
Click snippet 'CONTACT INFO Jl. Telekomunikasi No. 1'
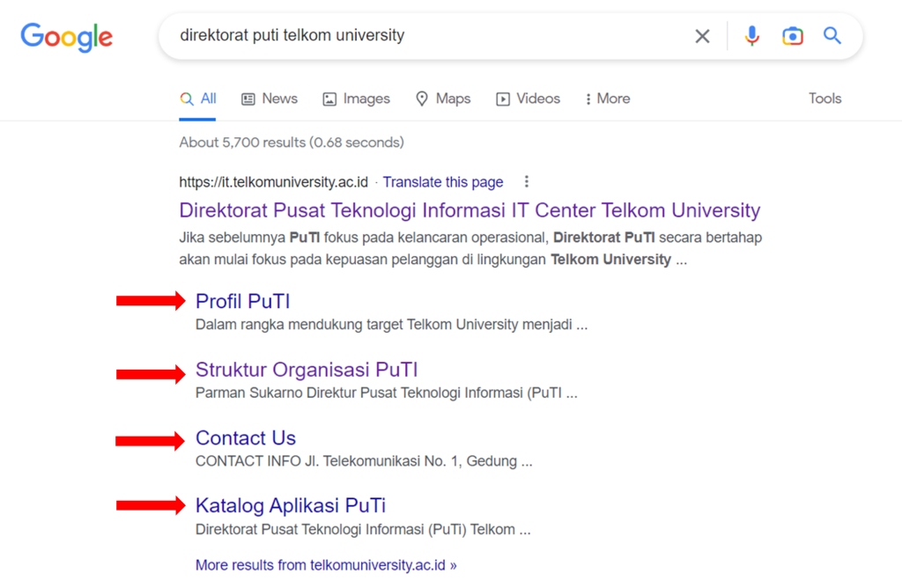point(364,461)
